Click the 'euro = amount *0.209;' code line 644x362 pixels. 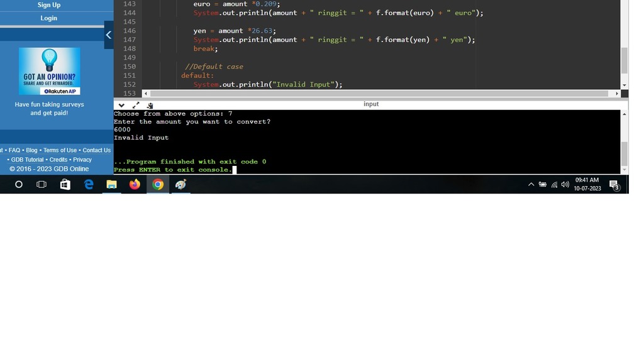[x=237, y=4]
